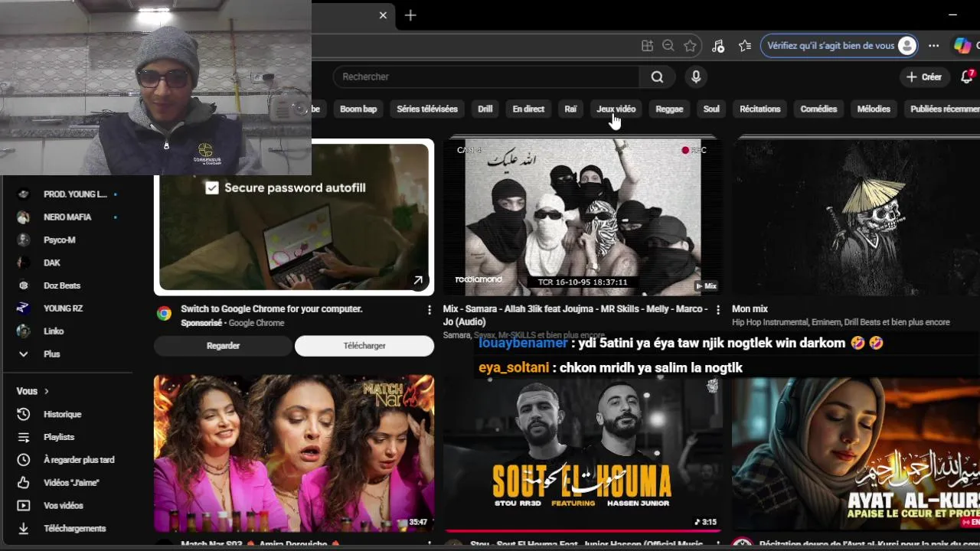Select the Mélodies filter chip
Image resolution: width=980 pixels, height=551 pixels.
point(874,109)
